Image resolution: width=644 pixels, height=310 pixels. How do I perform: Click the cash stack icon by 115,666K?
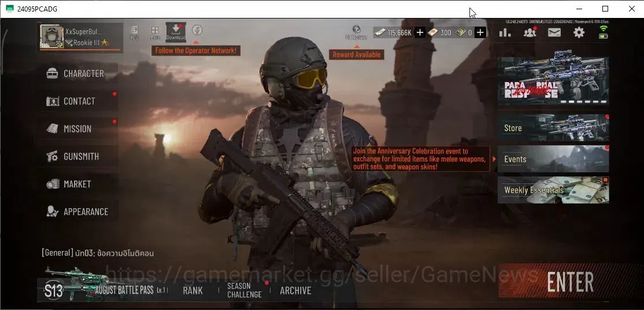coord(380,32)
